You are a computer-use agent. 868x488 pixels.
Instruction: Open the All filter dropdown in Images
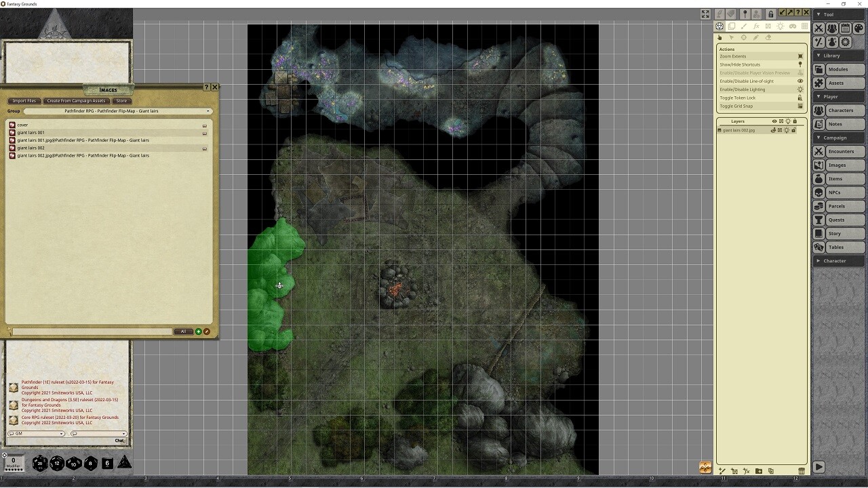(183, 331)
